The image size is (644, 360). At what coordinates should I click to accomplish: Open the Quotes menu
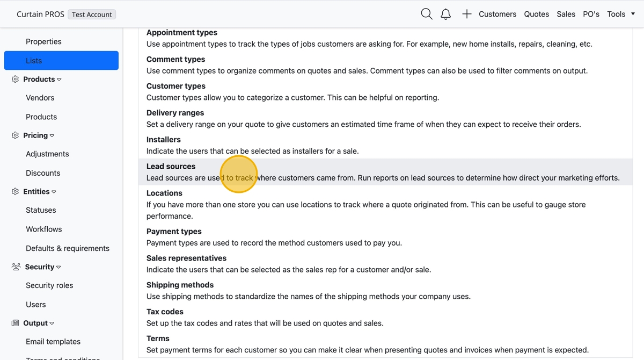click(x=537, y=14)
